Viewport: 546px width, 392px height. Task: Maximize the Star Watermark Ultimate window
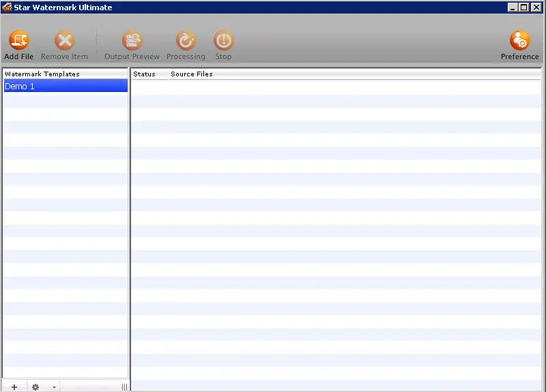point(523,7)
